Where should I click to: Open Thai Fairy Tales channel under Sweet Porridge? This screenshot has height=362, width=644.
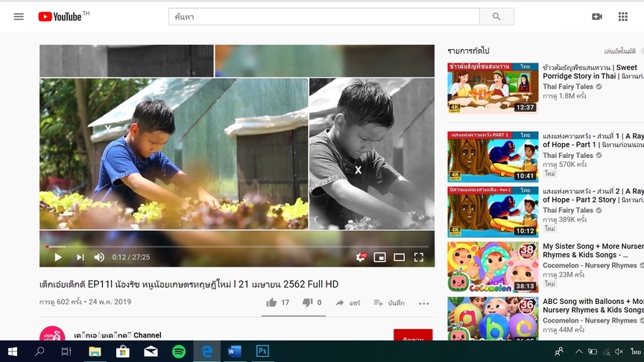click(568, 86)
